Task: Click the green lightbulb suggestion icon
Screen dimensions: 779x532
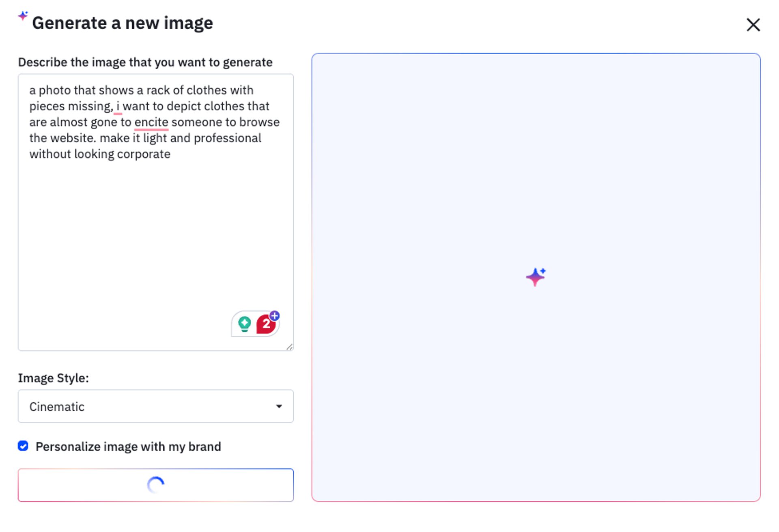Action: coord(244,324)
